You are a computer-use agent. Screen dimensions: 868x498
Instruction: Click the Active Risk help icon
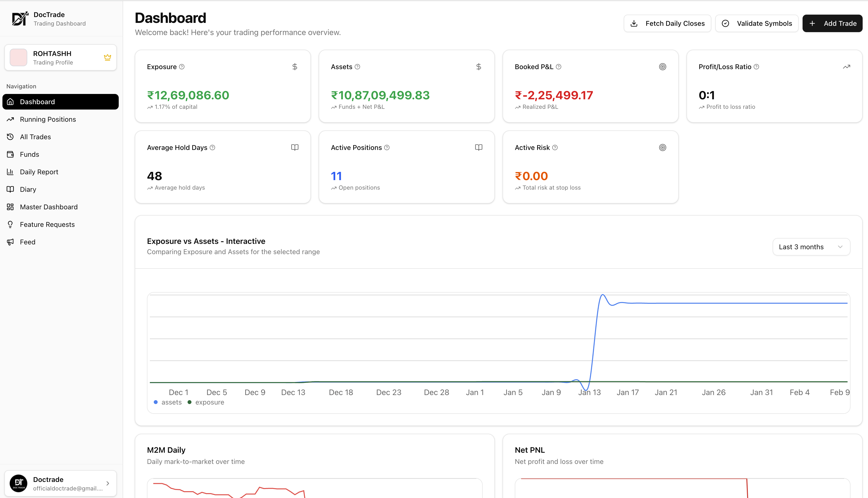pos(555,148)
